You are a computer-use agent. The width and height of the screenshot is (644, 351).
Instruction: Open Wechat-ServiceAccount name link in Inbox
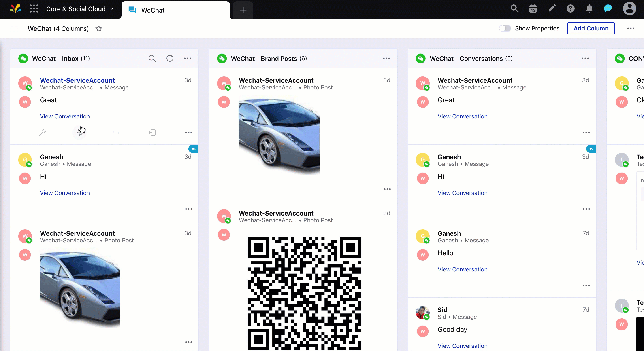pyautogui.click(x=77, y=80)
